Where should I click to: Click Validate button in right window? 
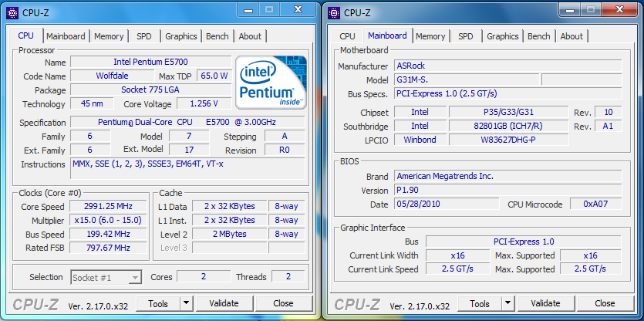pos(545,304)
